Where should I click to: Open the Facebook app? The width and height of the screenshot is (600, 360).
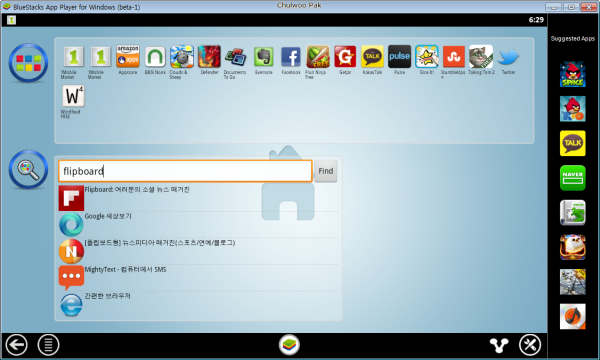[x=291, y=57]
